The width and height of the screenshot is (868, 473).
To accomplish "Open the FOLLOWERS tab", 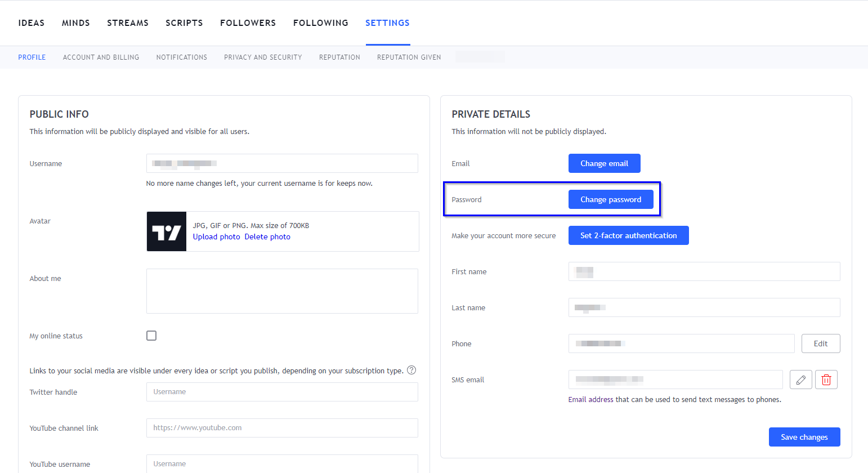I will point(248,23).
